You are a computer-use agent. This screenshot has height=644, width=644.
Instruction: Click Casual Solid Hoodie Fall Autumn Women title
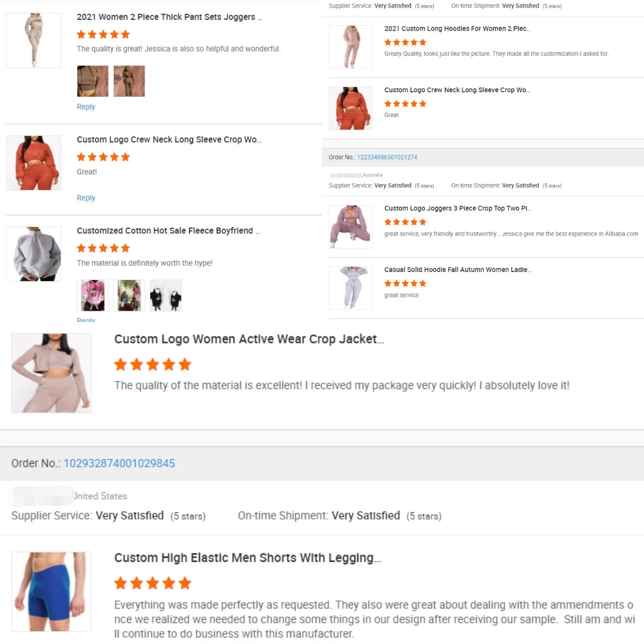tap(458, 270)
